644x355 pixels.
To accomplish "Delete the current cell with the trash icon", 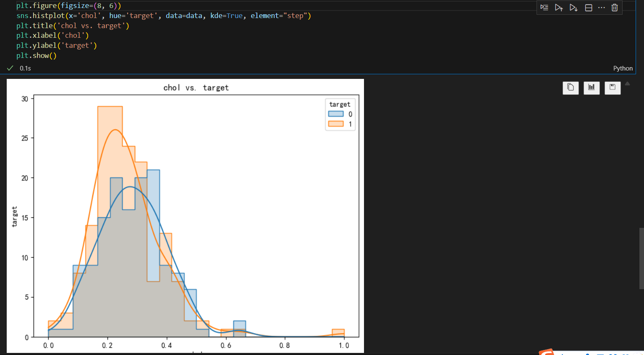I will tap(615, 7).
